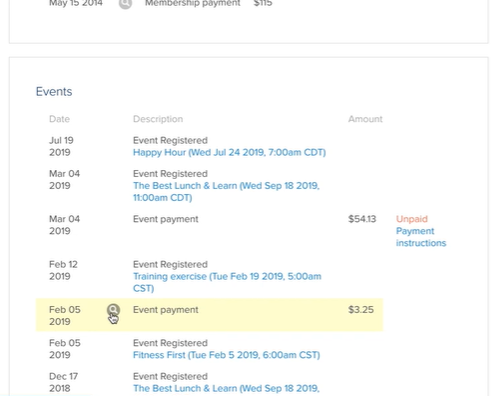Click the Amount column header

pyautogui.click(x=365, y=119)
